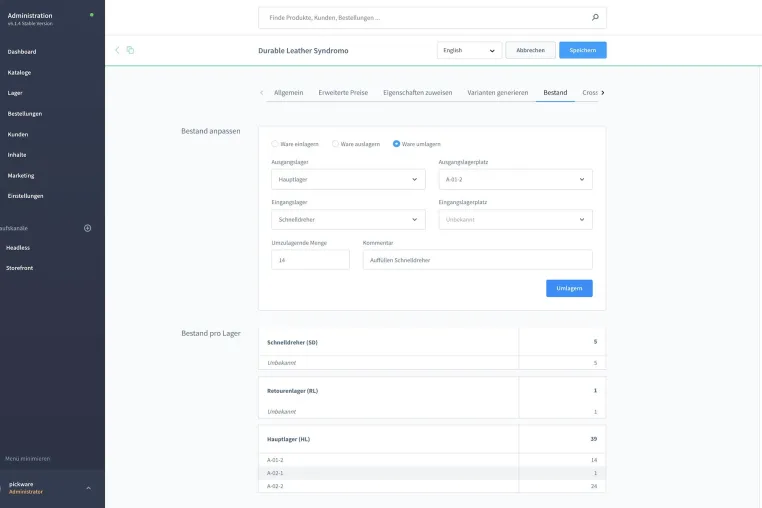Open the Eigenschaften zuweisen tab
Screen dimensions: 762x508
click(417, 92)
